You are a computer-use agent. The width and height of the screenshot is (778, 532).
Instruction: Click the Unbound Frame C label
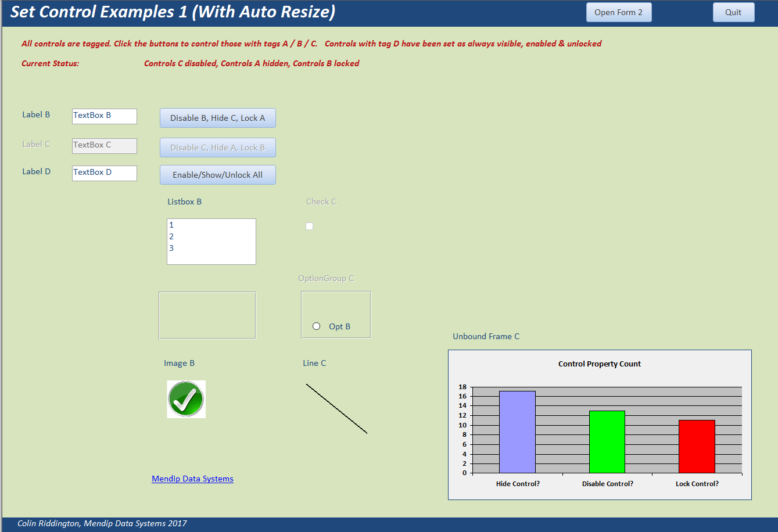click(486, 336)
